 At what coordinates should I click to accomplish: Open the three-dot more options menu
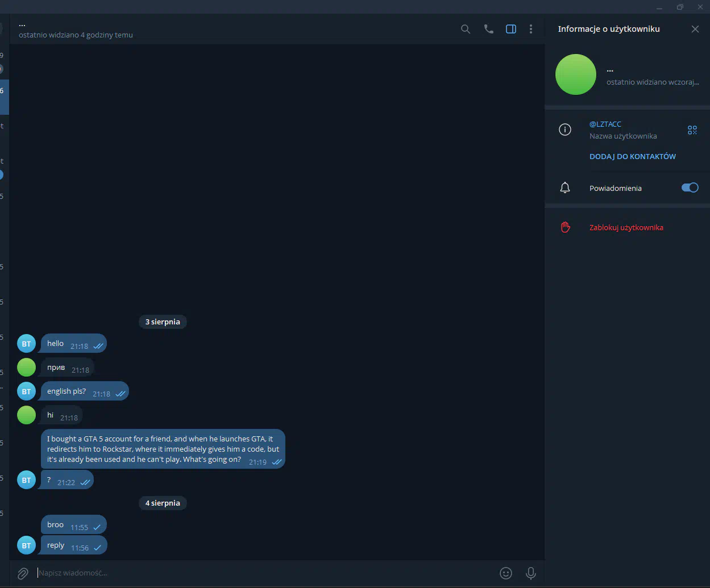531,29
